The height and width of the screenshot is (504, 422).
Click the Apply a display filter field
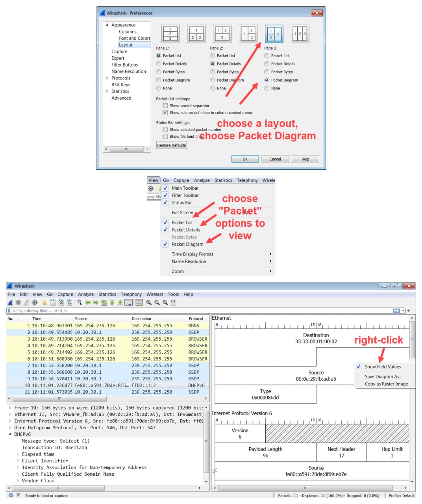coord(201,311)
